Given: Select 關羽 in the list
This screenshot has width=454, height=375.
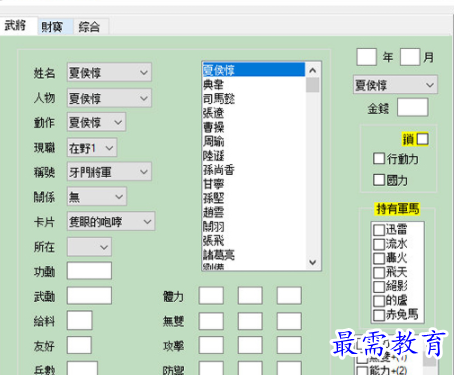Looking at the screenshot, I should (254, 227).
